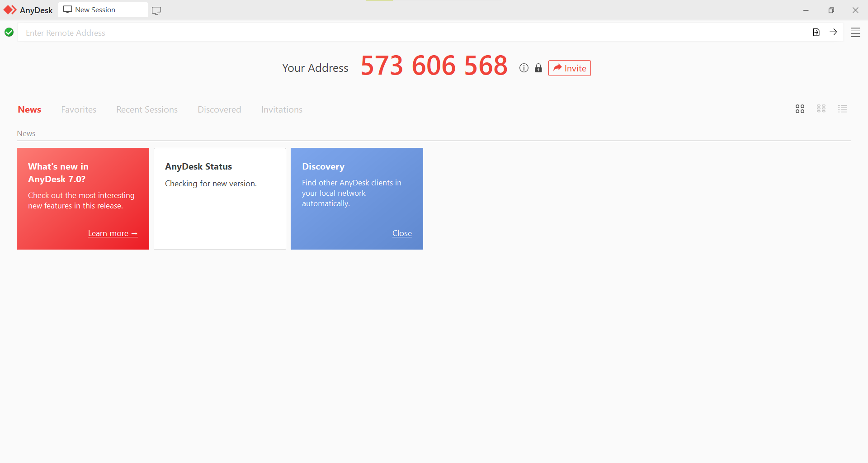Click the Checking for new version text
This screenshot has width=868, height=463.
[211, 184]
